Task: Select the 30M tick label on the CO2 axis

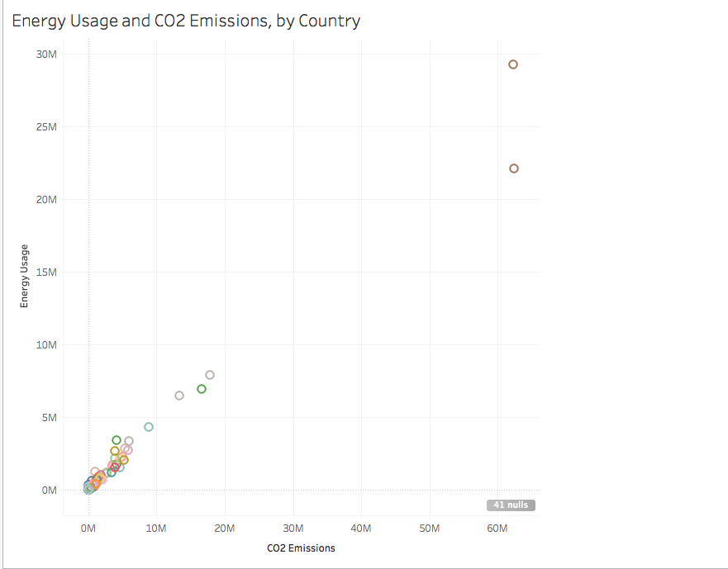Action: [293, 528]
